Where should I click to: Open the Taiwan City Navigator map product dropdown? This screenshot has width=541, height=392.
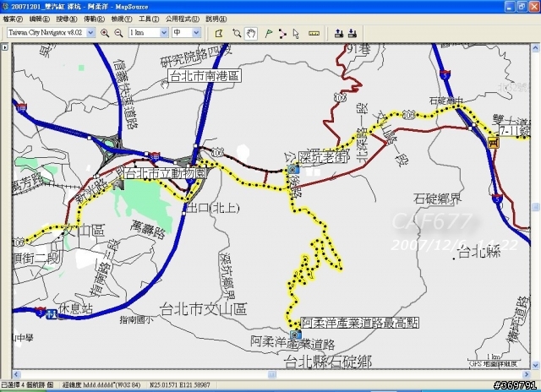[x=90, y=33]
